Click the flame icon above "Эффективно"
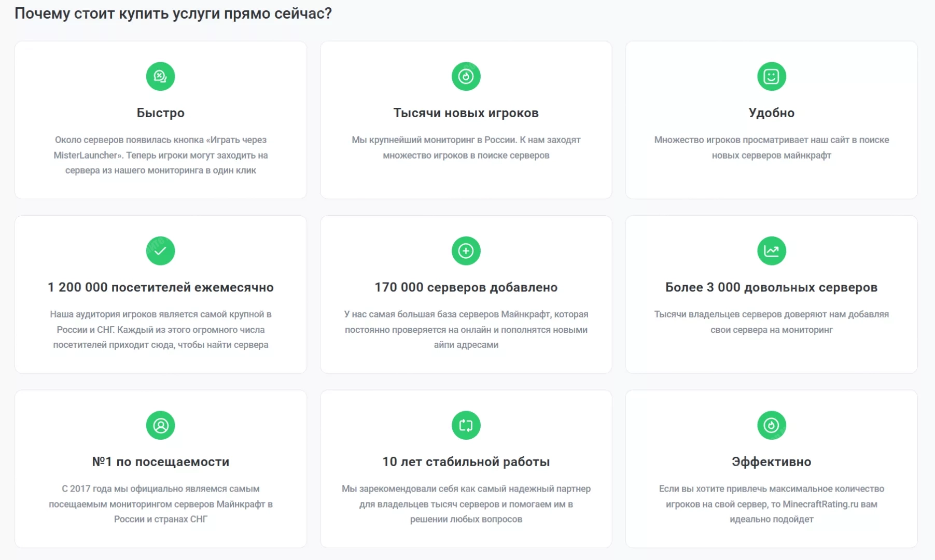Image resolution: width=935 pixels, height=560 pixels. pos(771,425)
